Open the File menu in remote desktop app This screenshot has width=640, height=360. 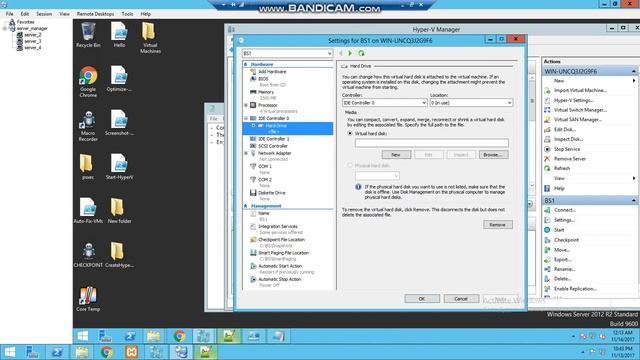tap(9, 14)
